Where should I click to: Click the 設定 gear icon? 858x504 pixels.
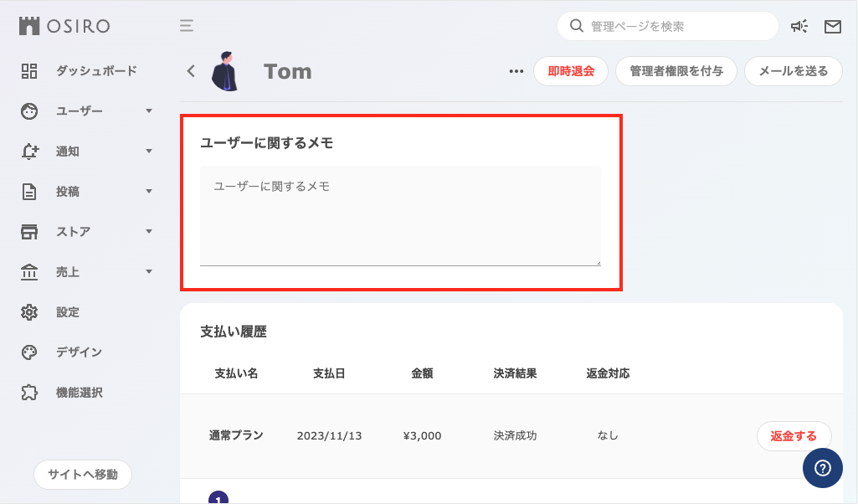(29, 312)
